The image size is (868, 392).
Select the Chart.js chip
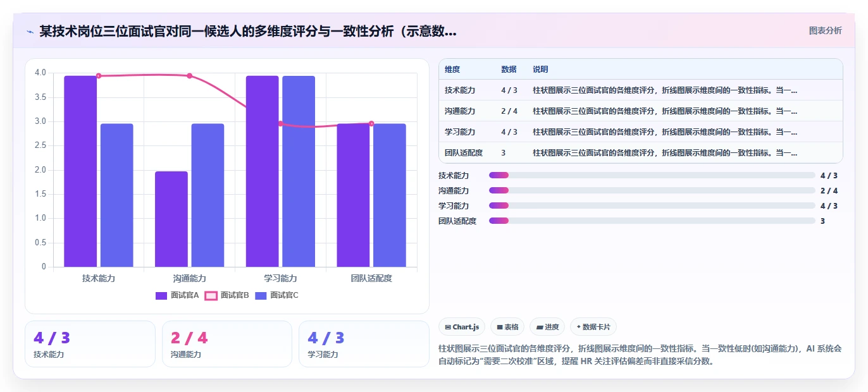click(462, 327)
